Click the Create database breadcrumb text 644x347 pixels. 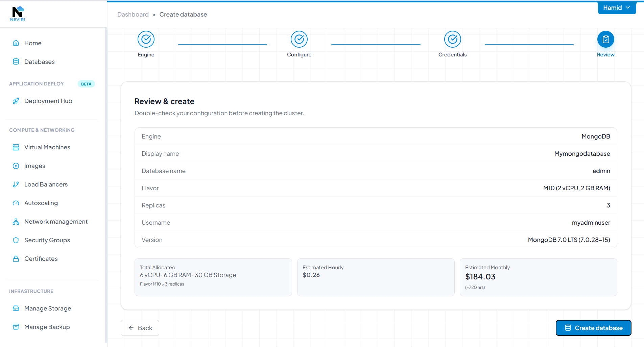[x=183, y=15]
